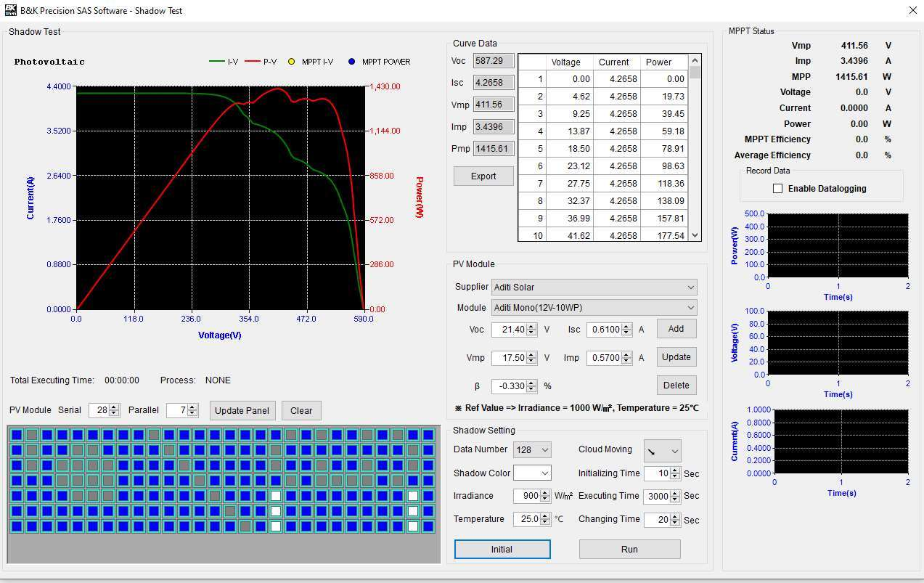Delete the selected PV module
The image size is (924, 583).
point(676,386)
